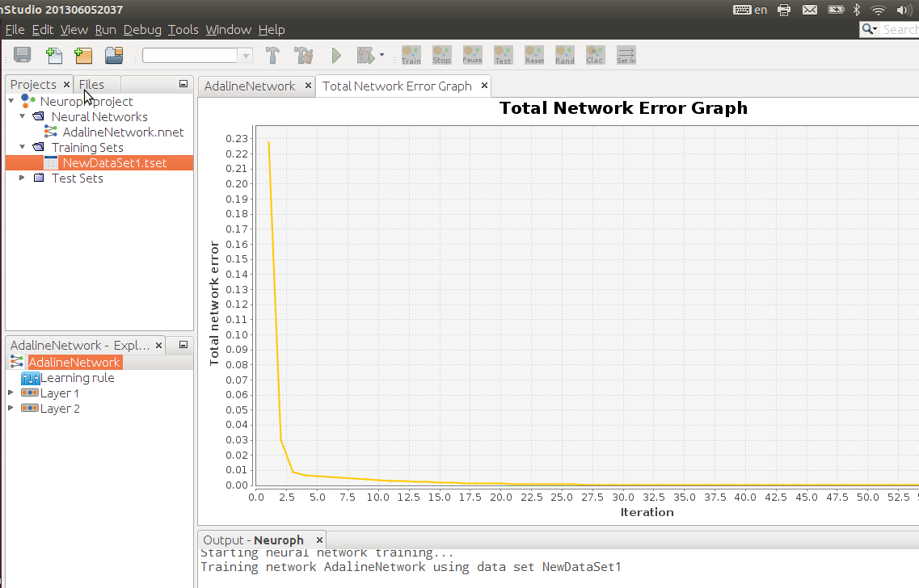919x588 pixels.
Task: Minimize the Projects panel window
Action: pyautogui.click(x=183, y=84)
